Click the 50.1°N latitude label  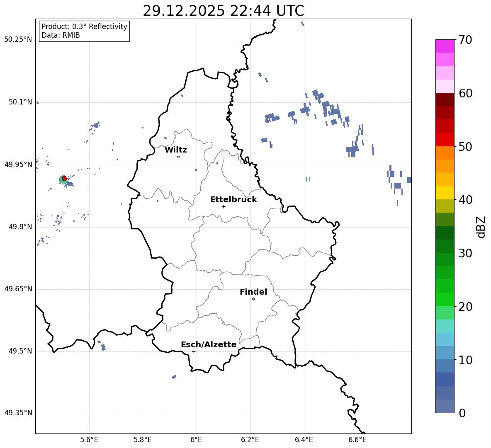(20, 102)
